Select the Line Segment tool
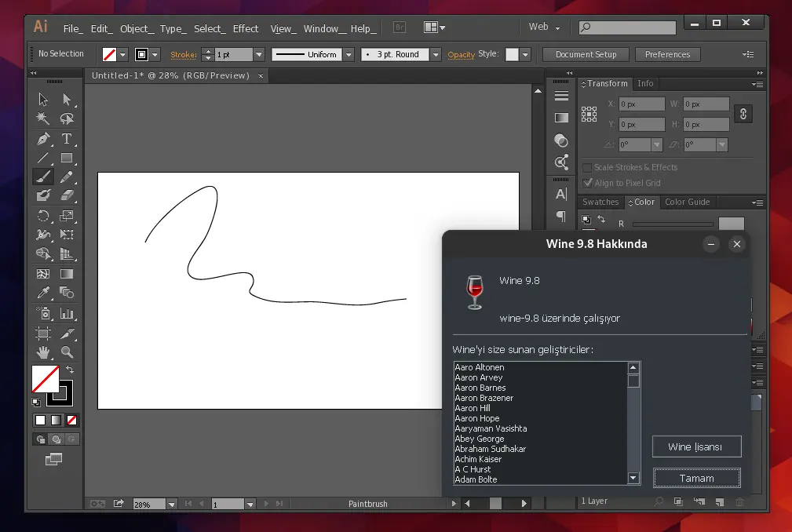 point(43,158)
